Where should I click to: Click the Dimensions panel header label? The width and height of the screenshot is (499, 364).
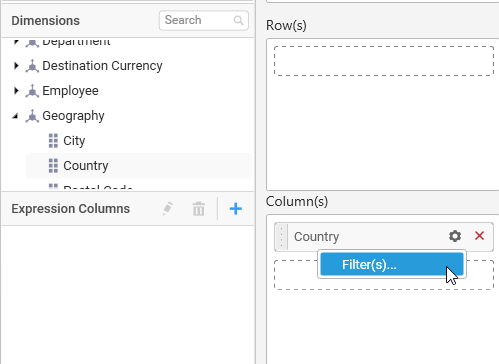(46, 21)
